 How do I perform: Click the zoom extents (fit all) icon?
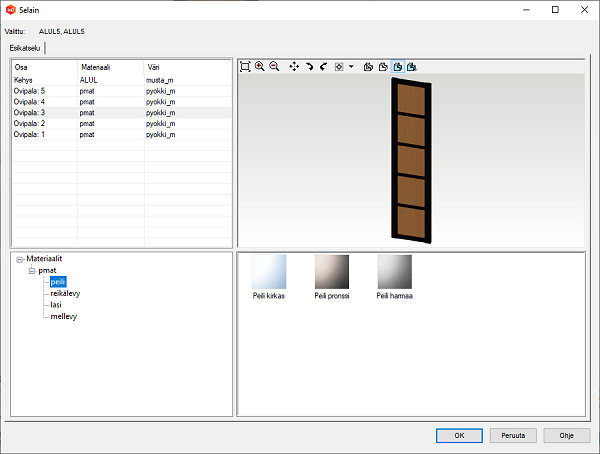(x=246, y=66)
